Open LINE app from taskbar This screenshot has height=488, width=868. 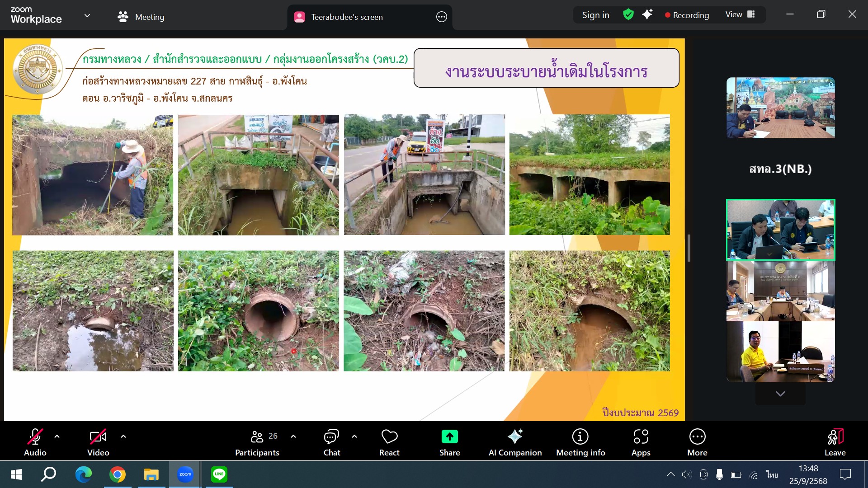[219, 474]
